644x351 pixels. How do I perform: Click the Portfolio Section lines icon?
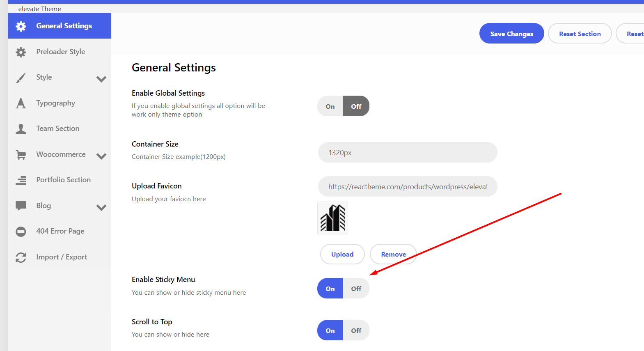(x=21, y=180)
